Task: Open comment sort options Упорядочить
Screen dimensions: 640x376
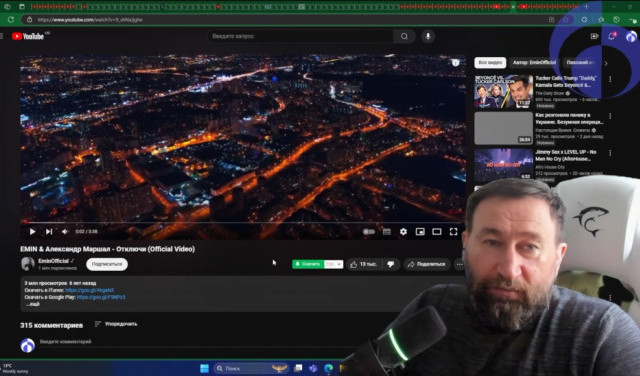Action: [x=116, y=324]
